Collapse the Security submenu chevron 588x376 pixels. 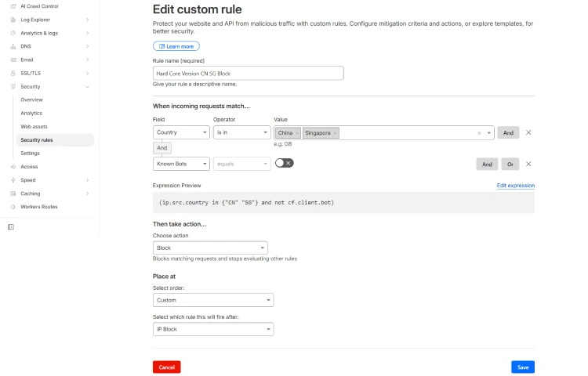point(87,87)
